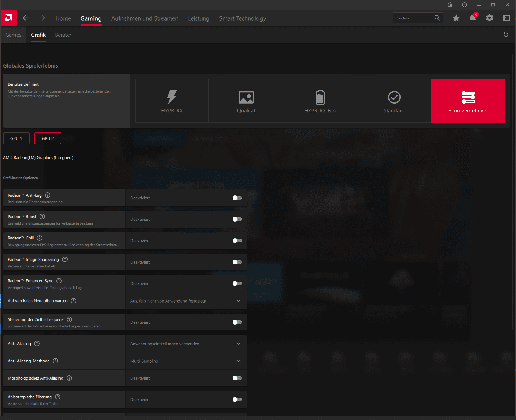Image resolution: width=516 pixels, height=420 pixels.
Task: Show help for Anisotropische Filterung
Action: click(58, 397)
